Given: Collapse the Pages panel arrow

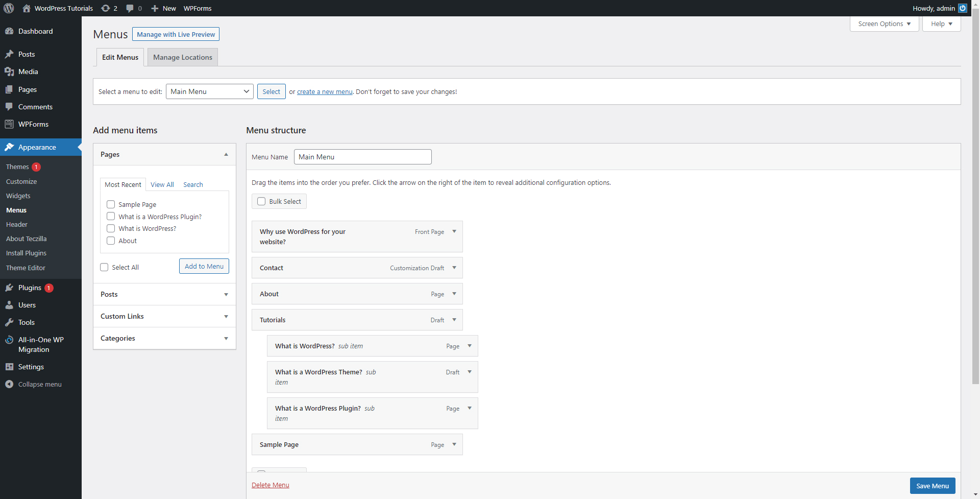Looking at the screenshot, I should coord(226,154).
